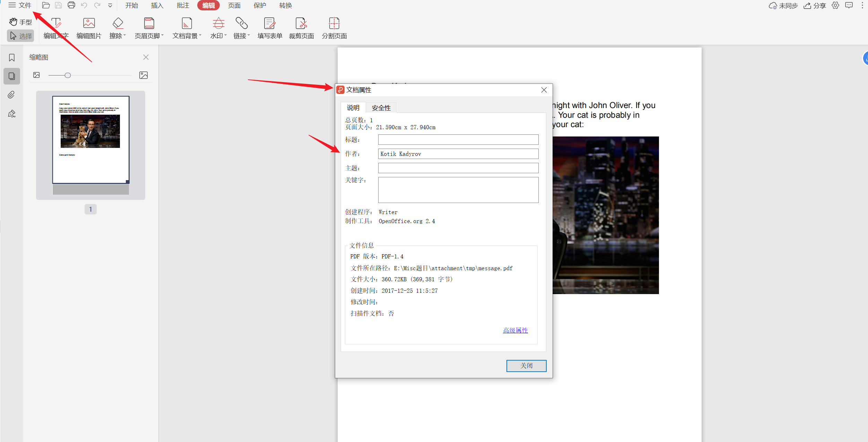Click the 编辑图片 tool icon
Image resolution: width=868 pixels, height=442 pixels.
click(x=89, y=23)
